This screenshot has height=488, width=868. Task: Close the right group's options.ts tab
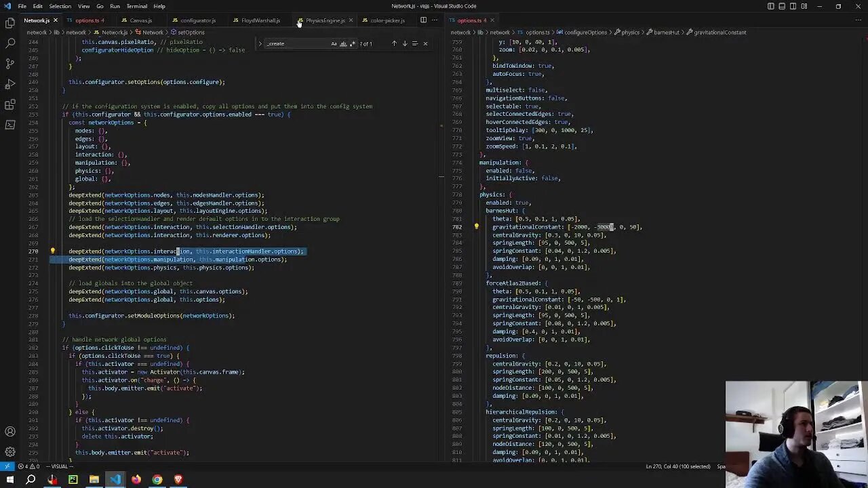coord(492,20)
